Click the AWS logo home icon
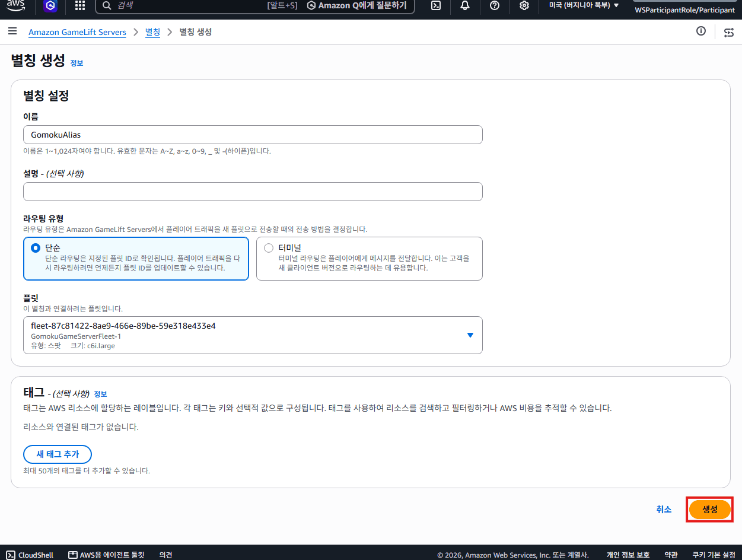The height and width of the screenshot is (560, 742). click(16, 5)
